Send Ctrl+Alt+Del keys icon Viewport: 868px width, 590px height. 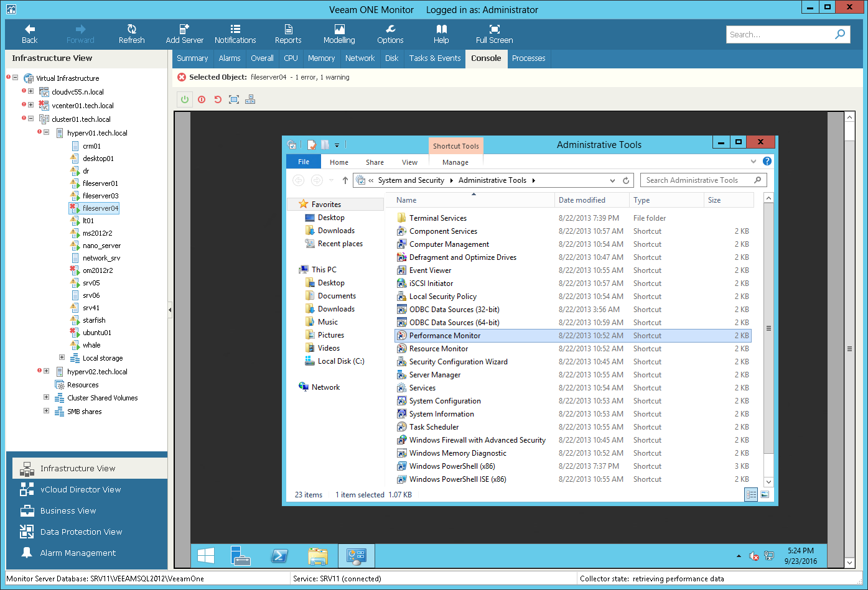250,99
